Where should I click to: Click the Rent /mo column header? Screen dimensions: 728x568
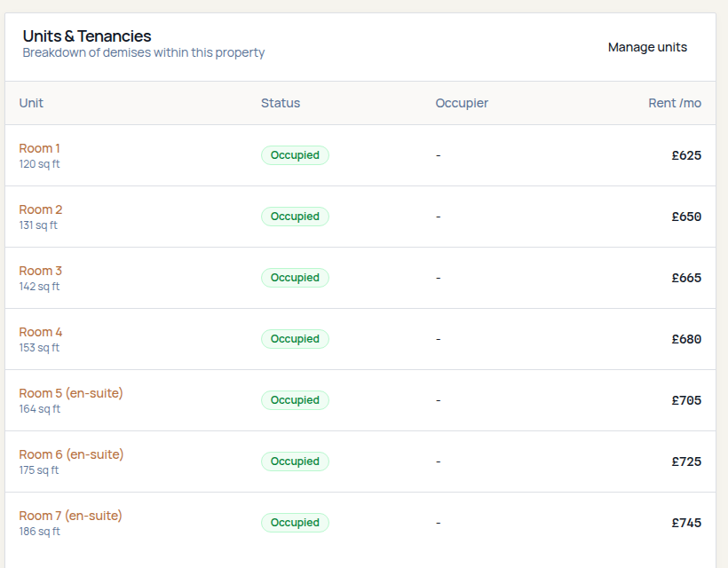point(675,103)
